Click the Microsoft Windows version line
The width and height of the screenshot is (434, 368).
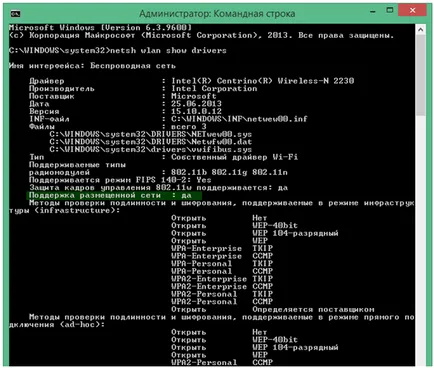coord(100,27)
